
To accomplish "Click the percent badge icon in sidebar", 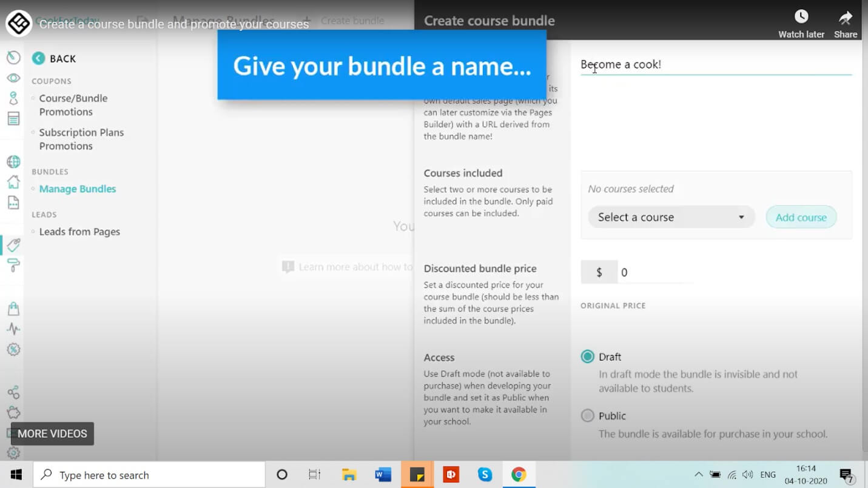I will pos(13,349).
